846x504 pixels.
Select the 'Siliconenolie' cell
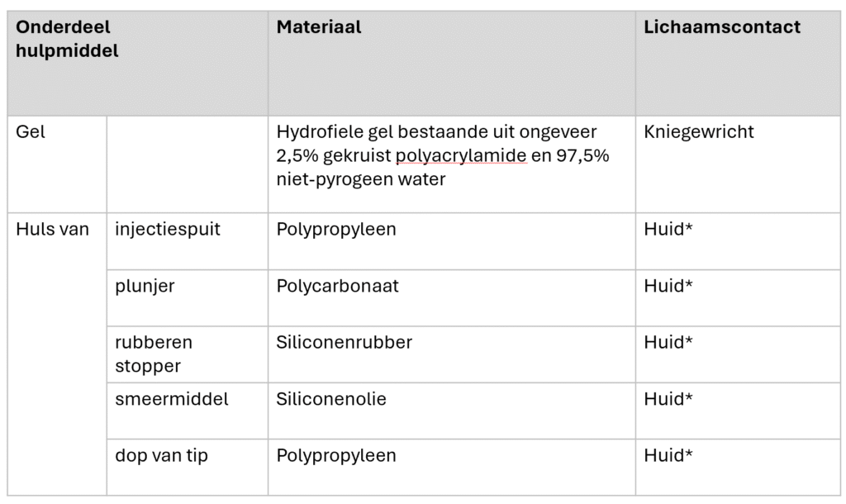point(452,411)
